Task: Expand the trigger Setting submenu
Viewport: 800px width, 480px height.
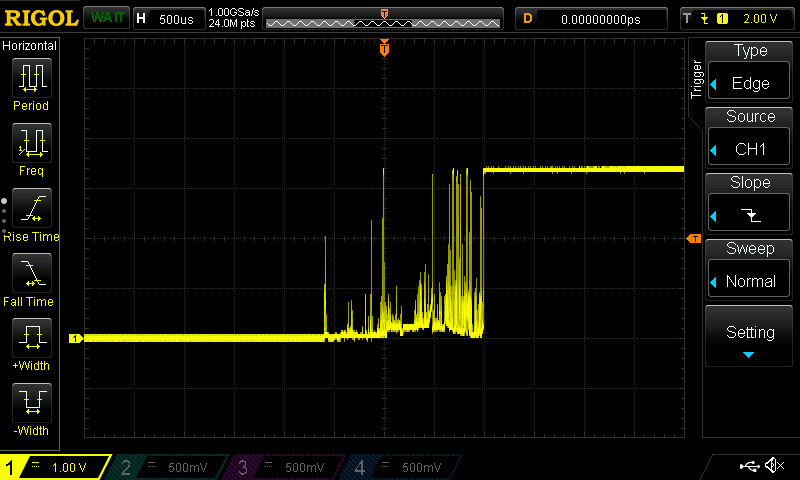Action: click(748, 336)
